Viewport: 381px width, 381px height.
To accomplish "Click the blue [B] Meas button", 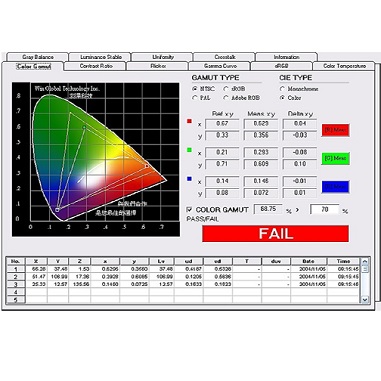I will click(335, 187).
